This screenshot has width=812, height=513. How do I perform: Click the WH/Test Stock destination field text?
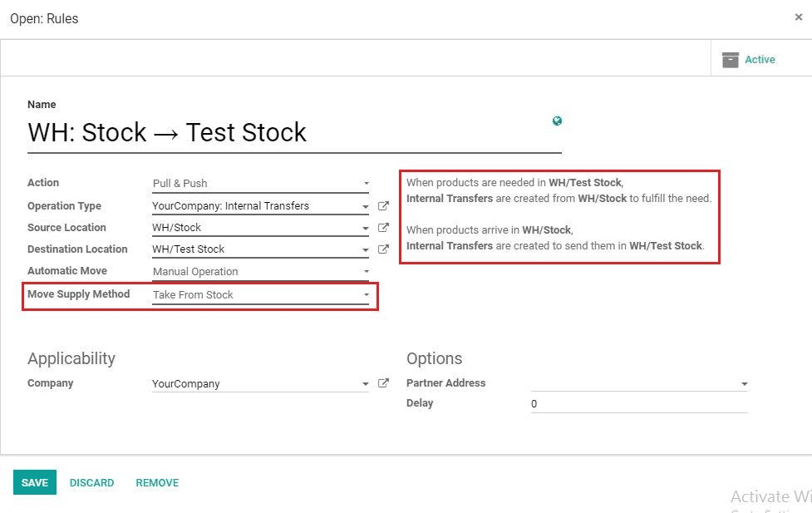(x=189, y=249)
